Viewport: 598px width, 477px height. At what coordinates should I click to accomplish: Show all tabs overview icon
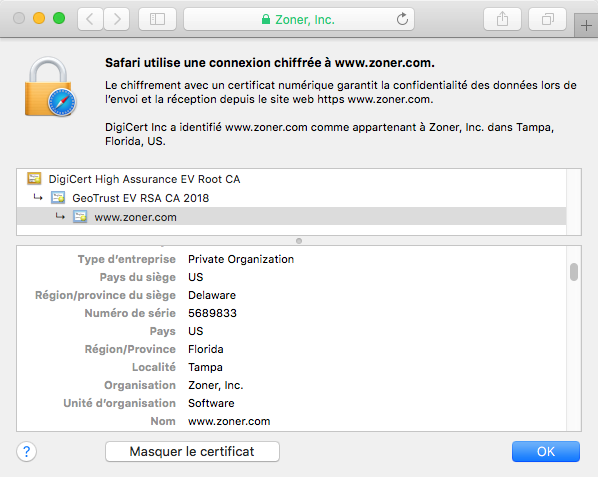(547, 19)
